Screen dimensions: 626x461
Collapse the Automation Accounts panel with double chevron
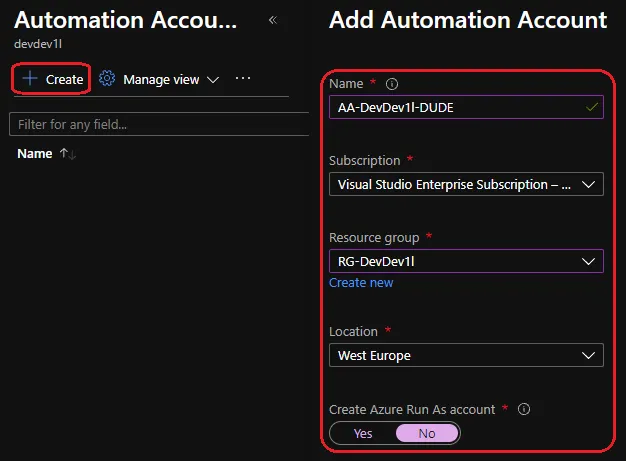tap(273, 20)
